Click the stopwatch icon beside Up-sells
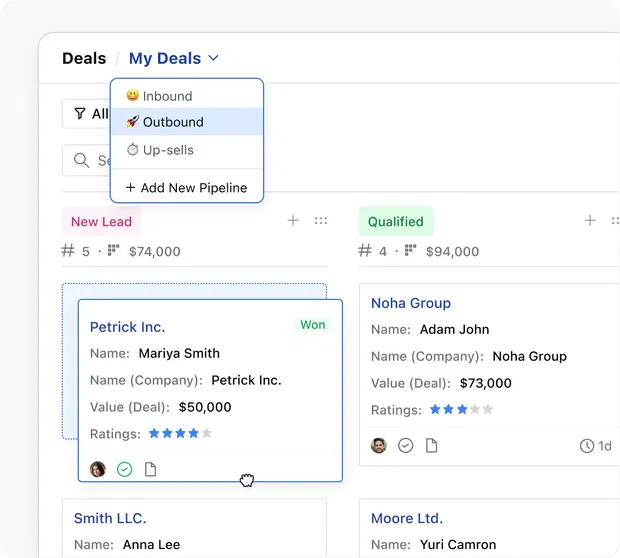Viewport: 620px width, 558px height. coord(132,149)
